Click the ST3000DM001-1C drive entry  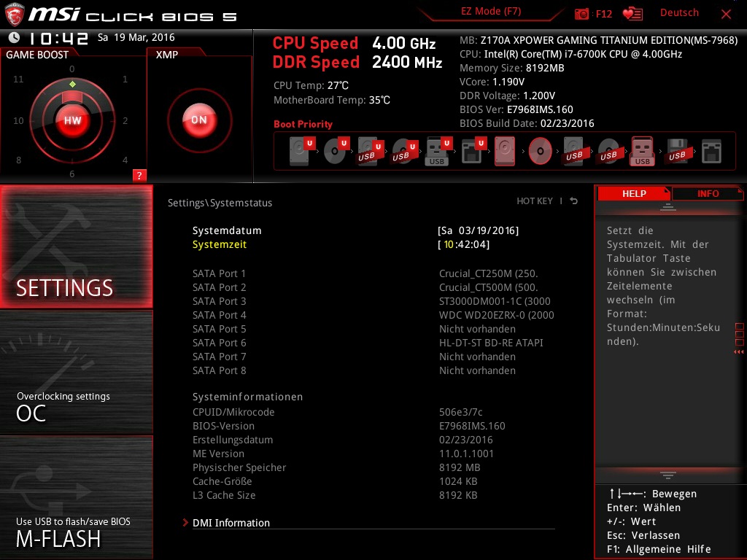tap(495, 301)
